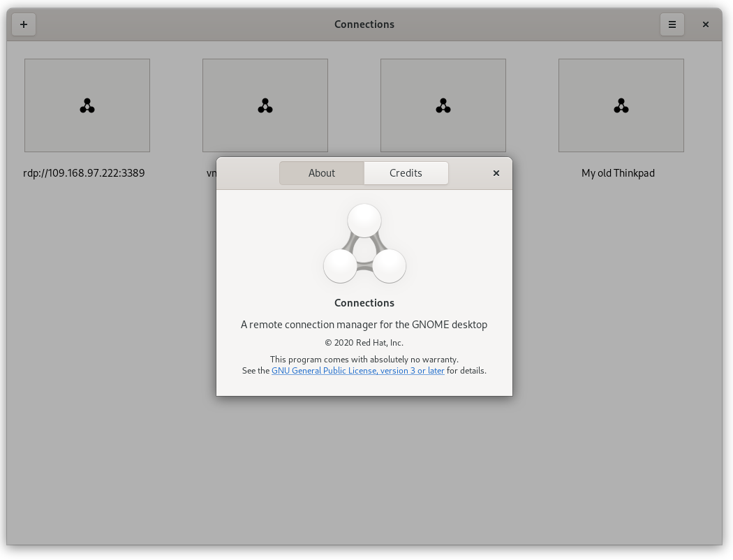Select the network icon of the vnc connection
The width and height of the screenshot is (733, 560).
265,105
